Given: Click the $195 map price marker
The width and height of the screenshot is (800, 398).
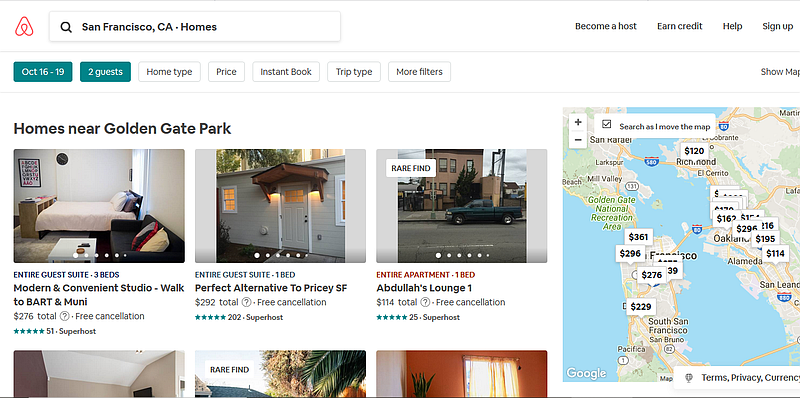Looking at the screenshot, I should [765, 239].
